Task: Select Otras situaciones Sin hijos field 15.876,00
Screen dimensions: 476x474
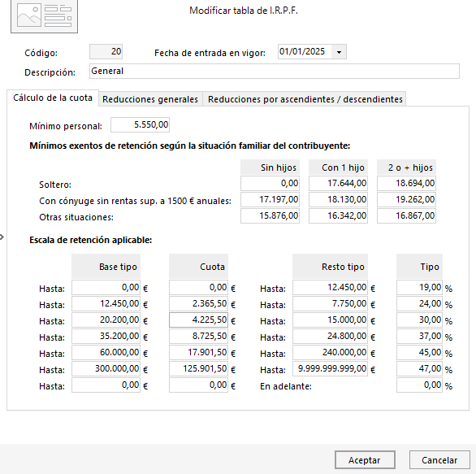Action: 270,215
